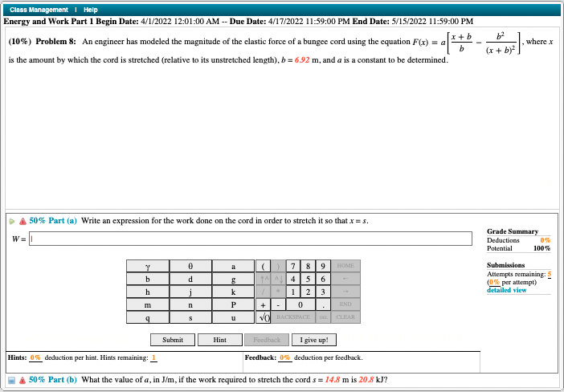
Task: Insert variable u from keypad
Action: click(x=233, y=317)
